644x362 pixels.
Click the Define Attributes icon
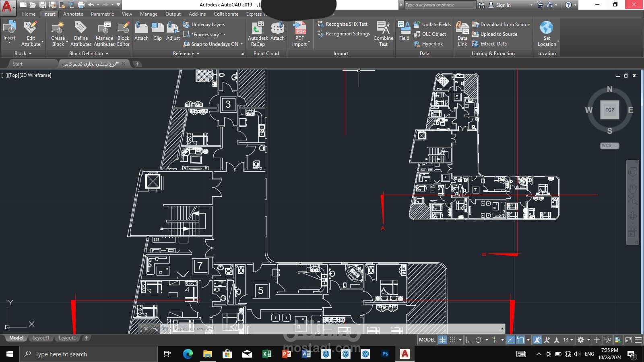click(x=81, y=34)
